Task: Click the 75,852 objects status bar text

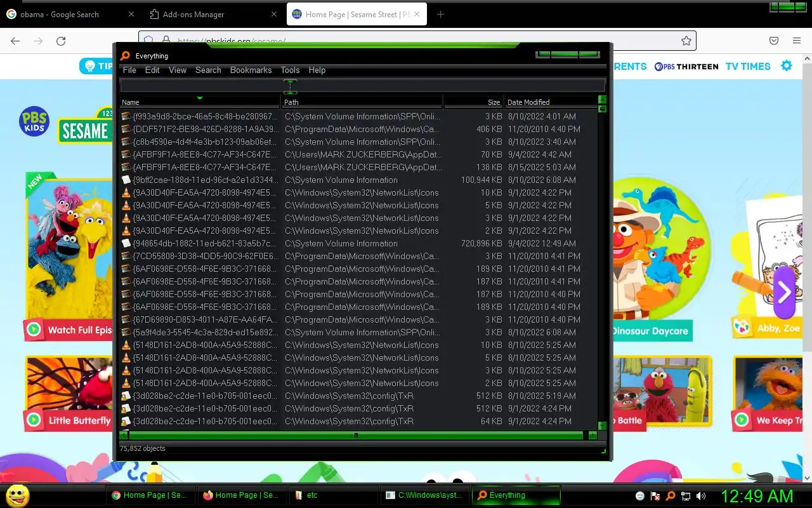Action: (143, 448)
